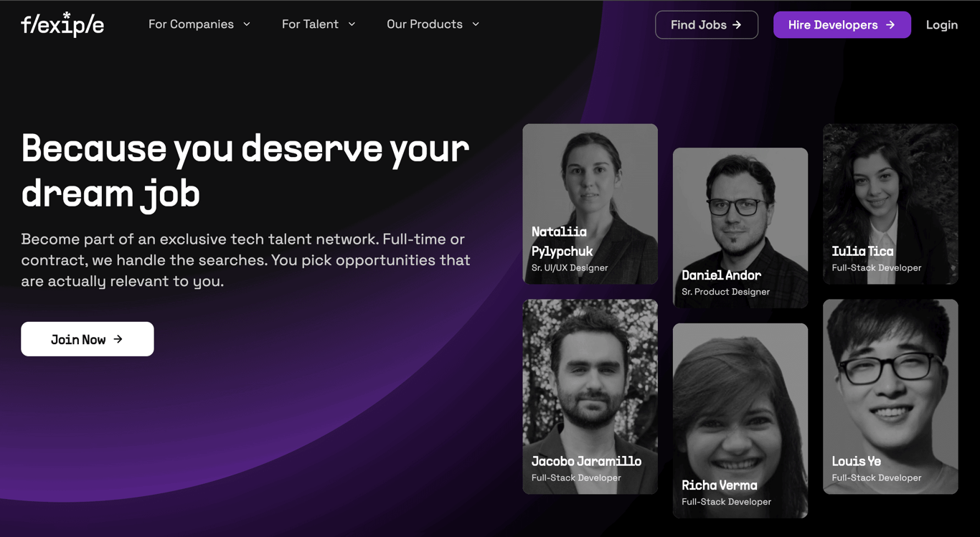
Task: Click the Flexiple logo
Action: coord(62,24)
